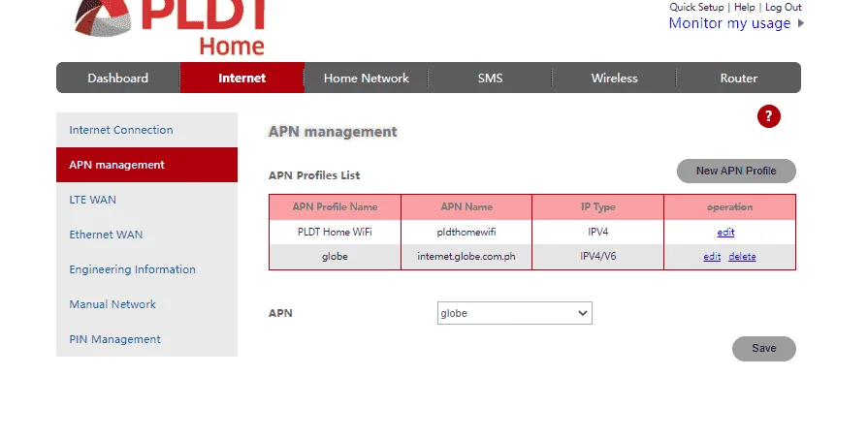The width and height of the screenshot is (868, 439).
Task: Create a New APN Profile
Action: pyautogui.click(x=736, y=171)
